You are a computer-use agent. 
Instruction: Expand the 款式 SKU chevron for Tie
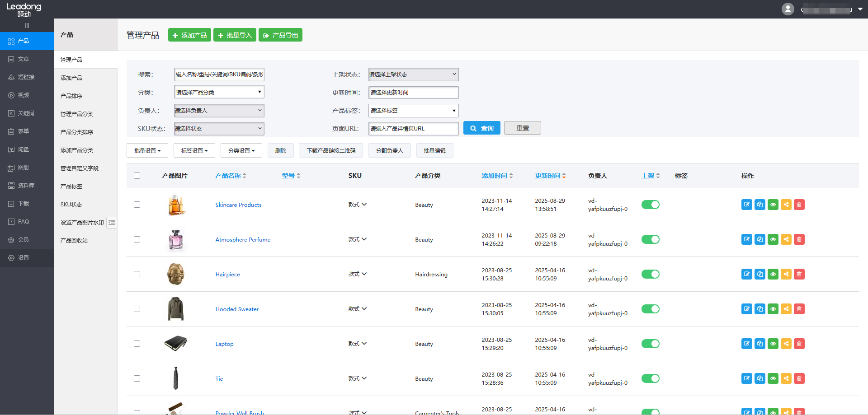364,378
